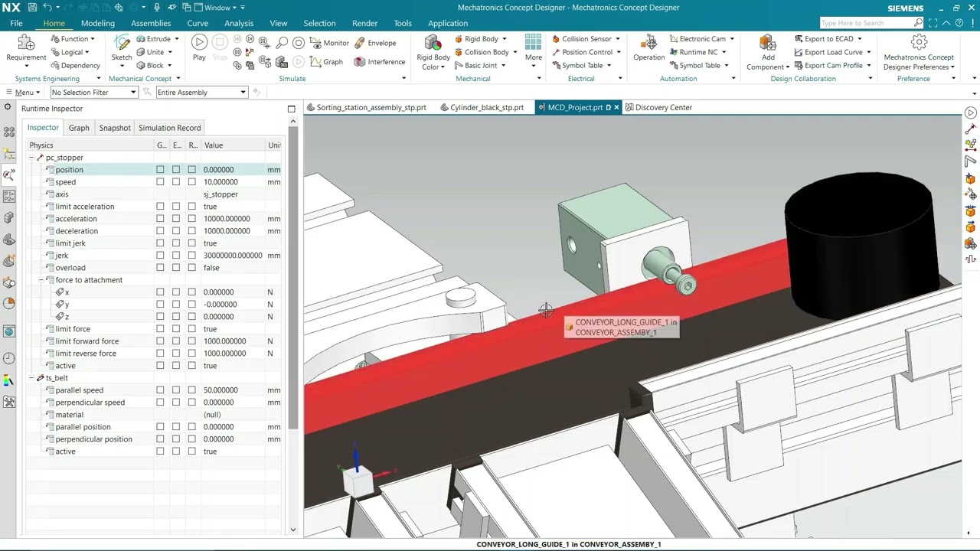980x551 pixels.
Task: Open the Discovery Center tab
Action: (x=658, y=108)
